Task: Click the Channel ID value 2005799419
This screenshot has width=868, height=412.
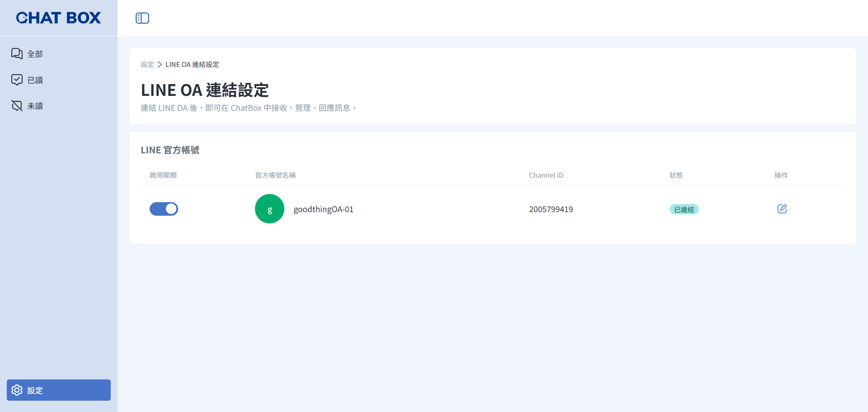Action: click(551, 209)
